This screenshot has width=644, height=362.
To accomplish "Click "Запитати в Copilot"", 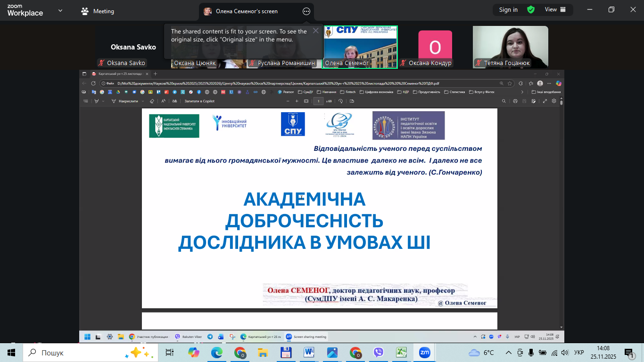I will (x=199, y=100).
